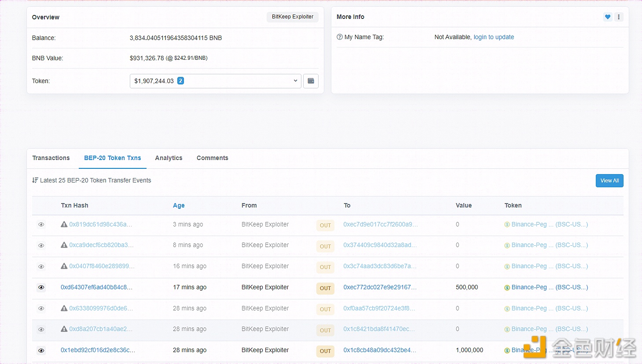Toggle eye icon for 0x6338099976d0de6 transaction
Image resolution: width=642 pixels, height=364 pixels.
(41, 309)
